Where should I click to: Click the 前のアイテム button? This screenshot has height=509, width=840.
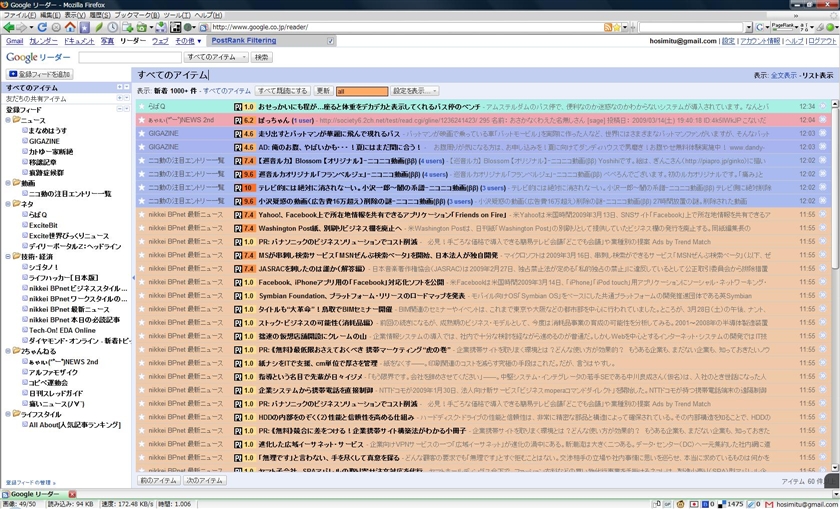159,481
